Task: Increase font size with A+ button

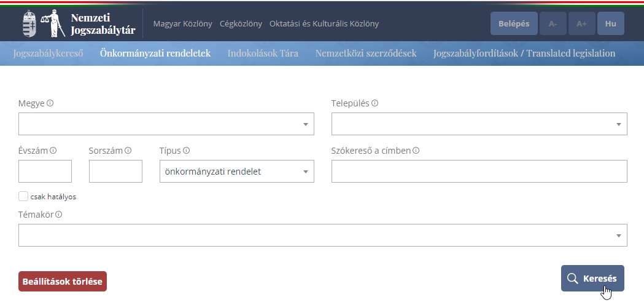Action: 581,23
